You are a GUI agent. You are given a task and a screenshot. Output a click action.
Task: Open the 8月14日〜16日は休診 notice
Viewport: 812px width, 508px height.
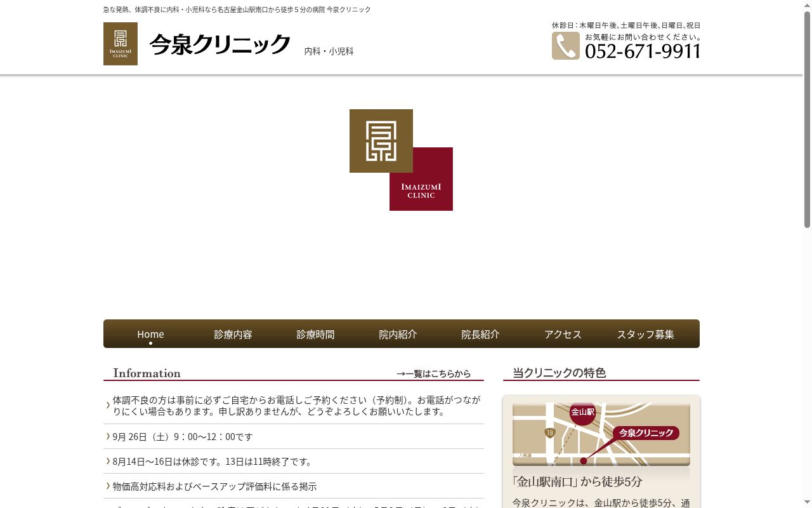pyautogui.click(x=212, y=462)
